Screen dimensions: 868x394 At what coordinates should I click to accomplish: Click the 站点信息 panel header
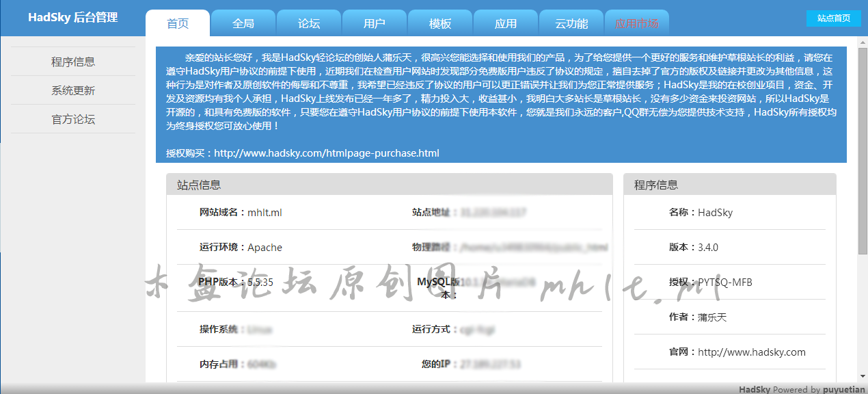pyautogui.click(x=390, y=185)
